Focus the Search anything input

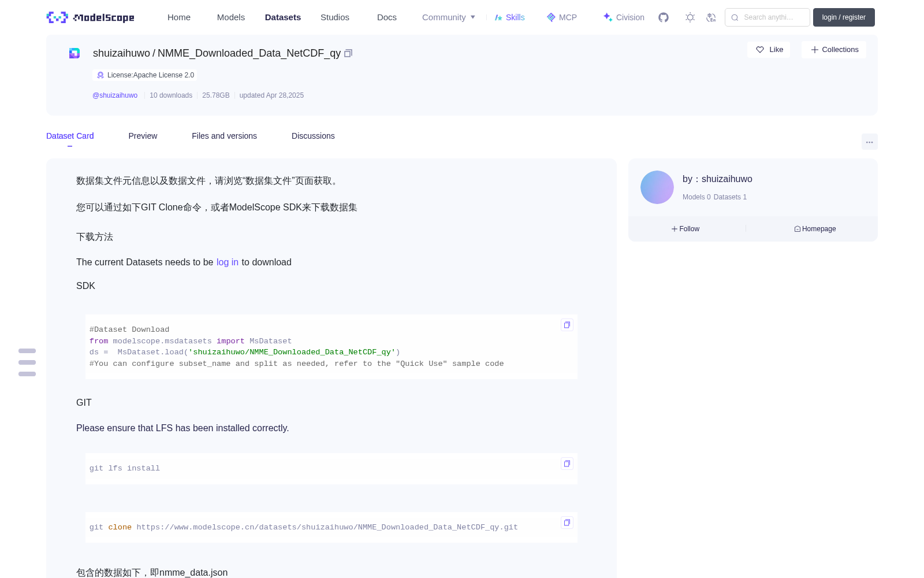[x=767, y=17]
